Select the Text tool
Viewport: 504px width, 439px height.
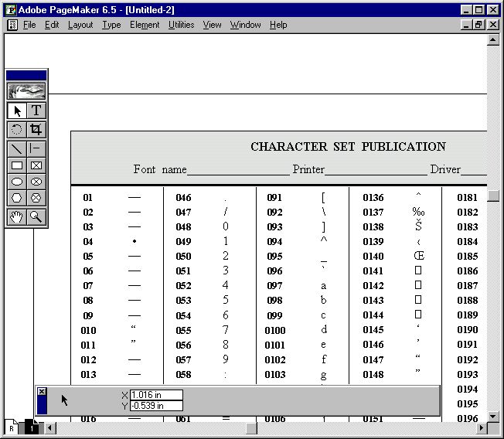36,111
